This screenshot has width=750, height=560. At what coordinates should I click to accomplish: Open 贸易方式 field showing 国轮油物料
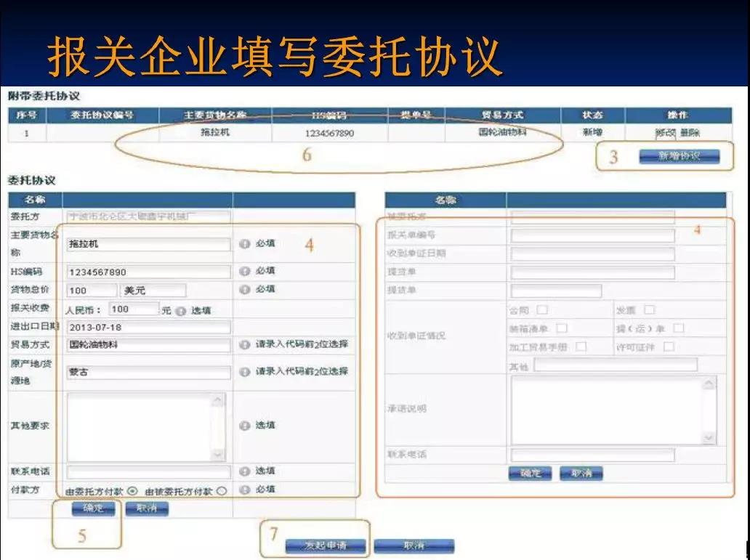(148, 345)
